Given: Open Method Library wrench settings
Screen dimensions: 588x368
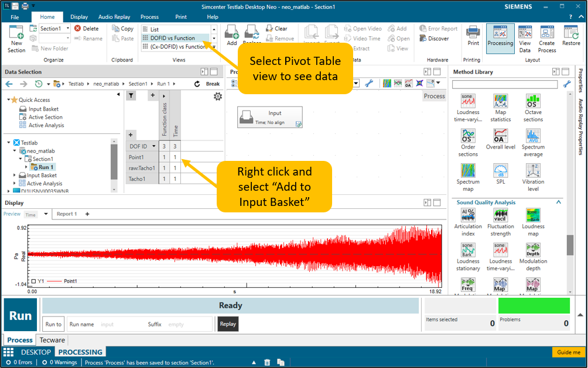Looking at the screenshot, I should click(x=567, y=84).
